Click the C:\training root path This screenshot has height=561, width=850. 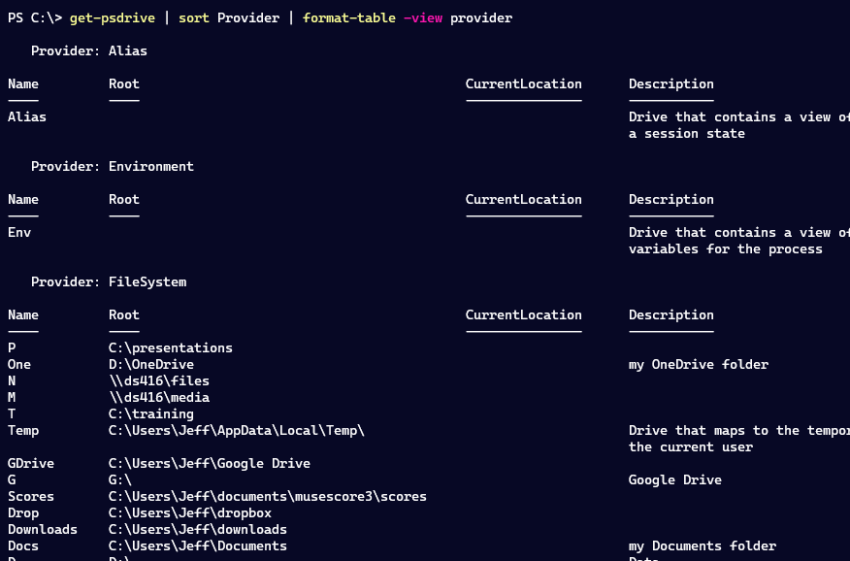(x=151, y=414)
